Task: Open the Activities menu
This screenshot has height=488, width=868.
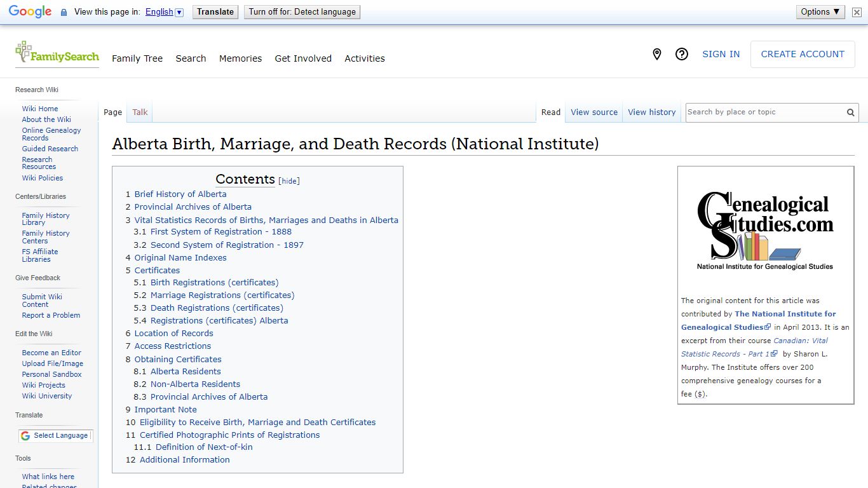Action: (x=365, y=58)
